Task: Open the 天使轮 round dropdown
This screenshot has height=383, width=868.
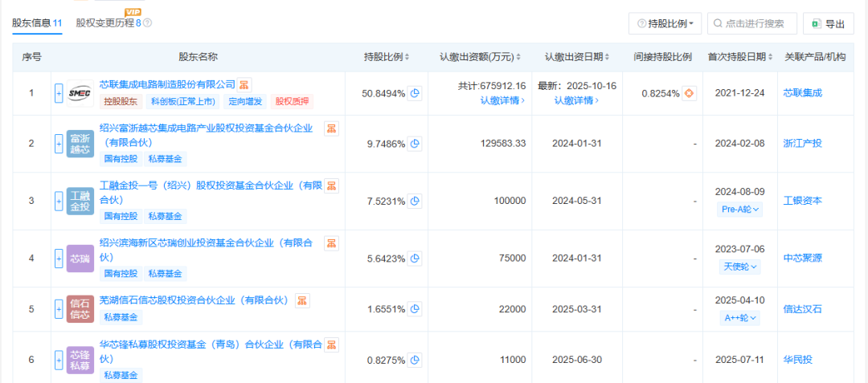Action: 739,267
